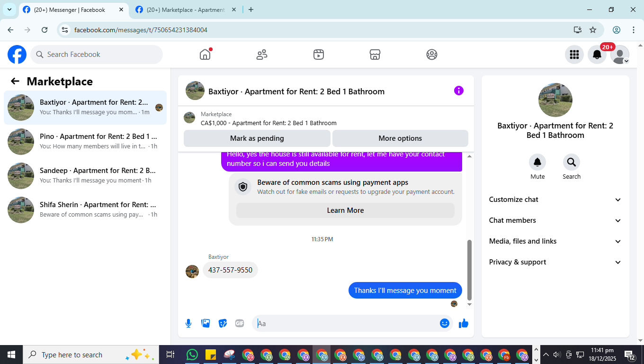The image size is (644, 364).
Task: Open the Reels video icon
Action: click(x=319, y=55)
